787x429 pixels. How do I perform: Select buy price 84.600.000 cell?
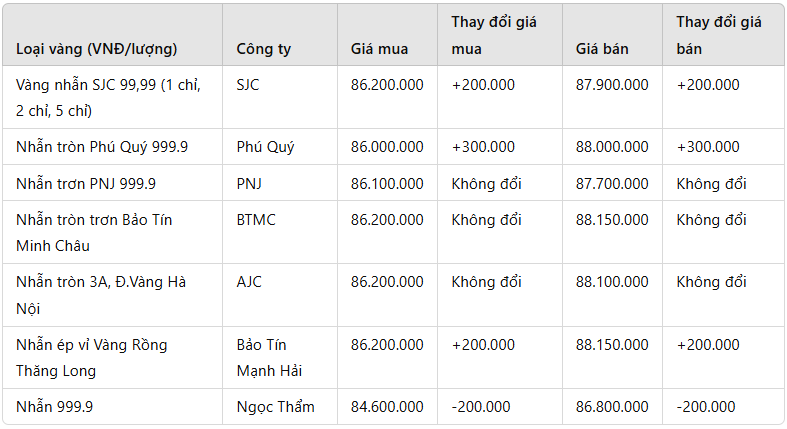pyautogui.click(x=387, y=407)
